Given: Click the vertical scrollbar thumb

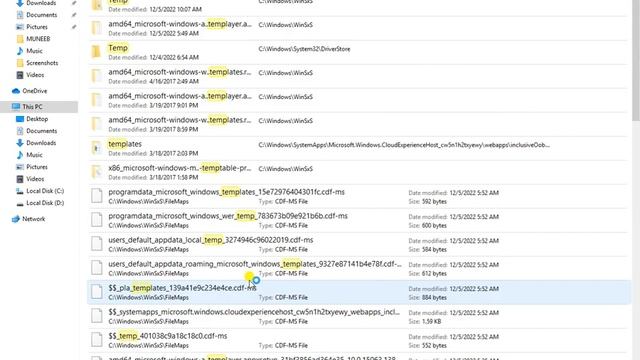Looking at the screenshot, I should click(x=636, y=60).
